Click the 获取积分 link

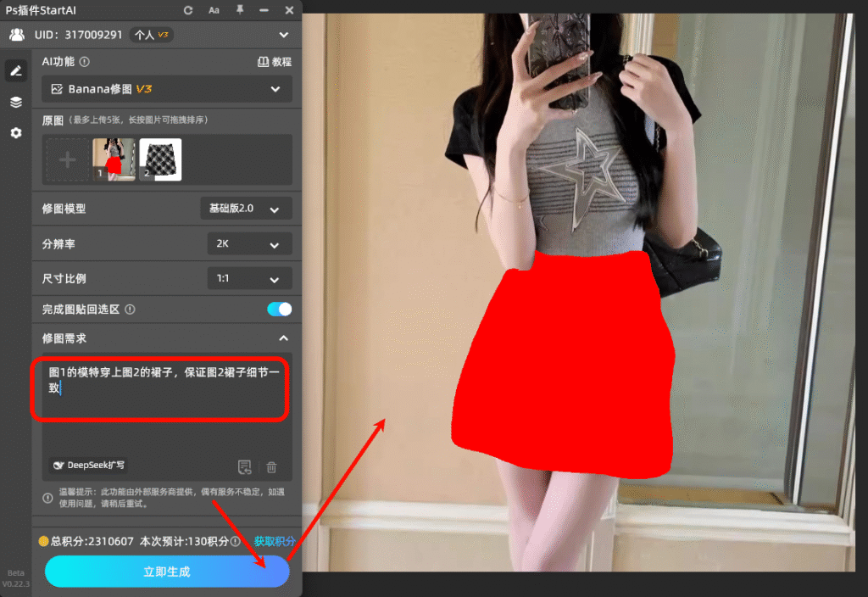275,541
